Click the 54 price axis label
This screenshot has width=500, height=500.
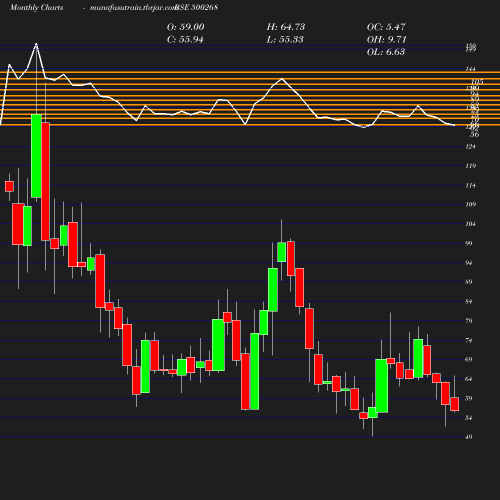point(469,418)
